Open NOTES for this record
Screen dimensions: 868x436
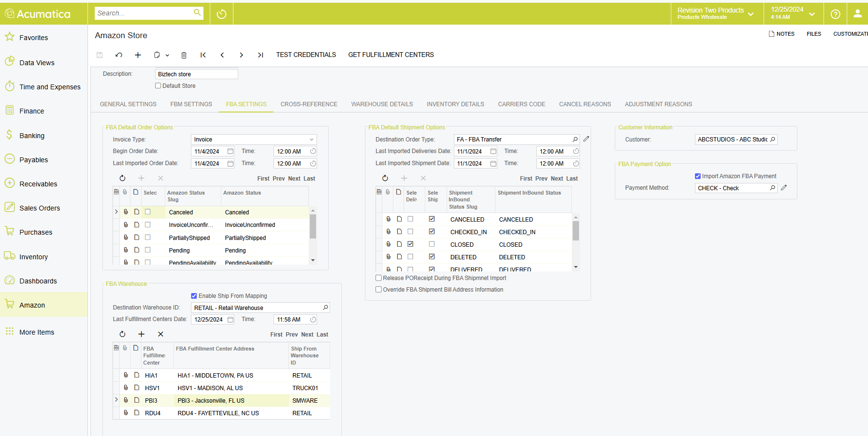781,34
